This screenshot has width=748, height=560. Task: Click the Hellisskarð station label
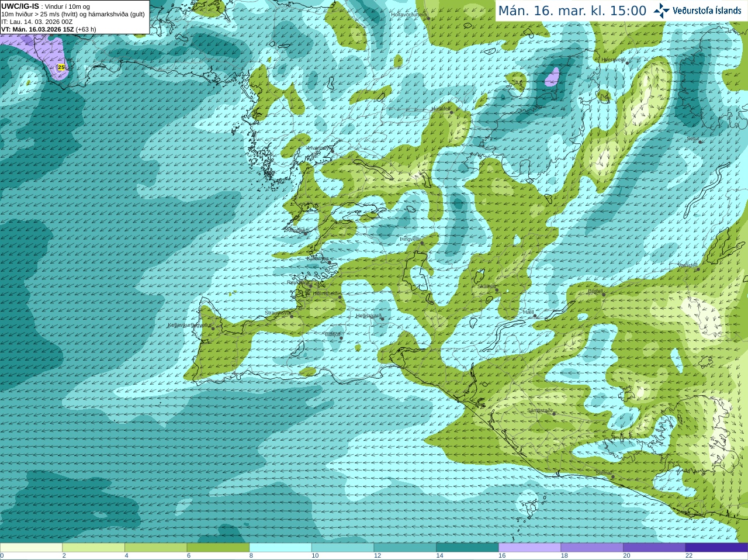(369, 316)
